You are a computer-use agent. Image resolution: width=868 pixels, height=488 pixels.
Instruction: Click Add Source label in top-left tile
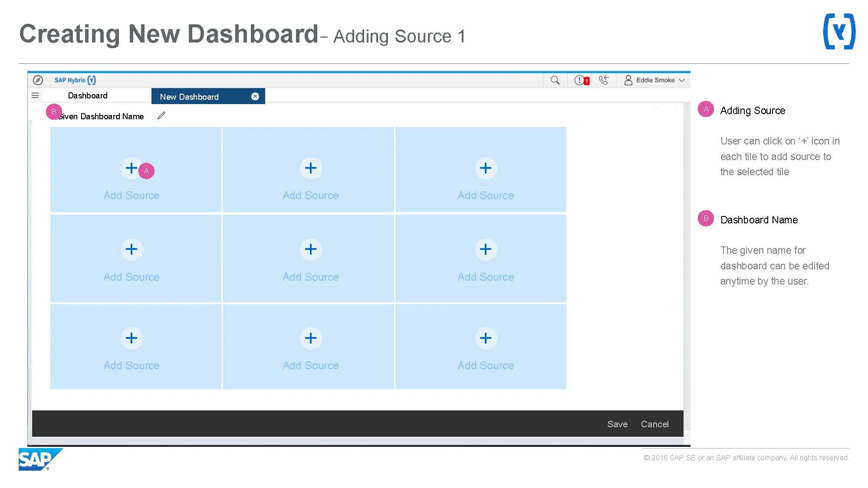[132, 195]
